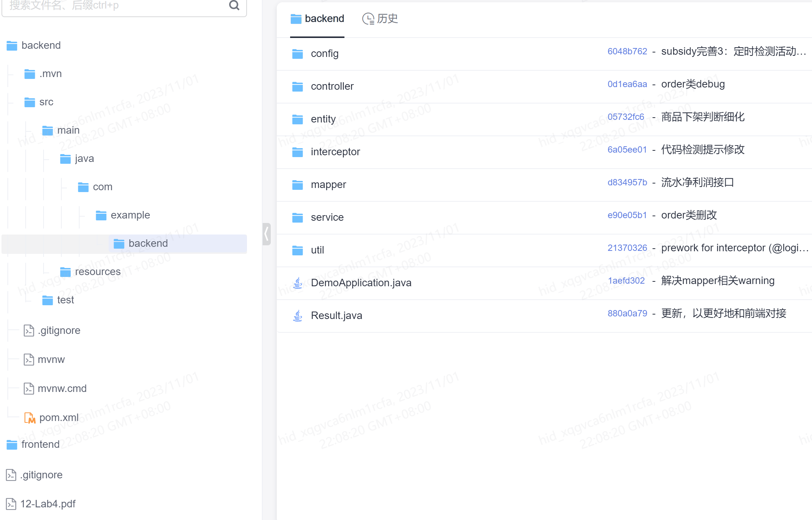This screenshot has width=812, height=520.
Task: Click the Java icon beside Result.java
Action: (x=298, y=316)
